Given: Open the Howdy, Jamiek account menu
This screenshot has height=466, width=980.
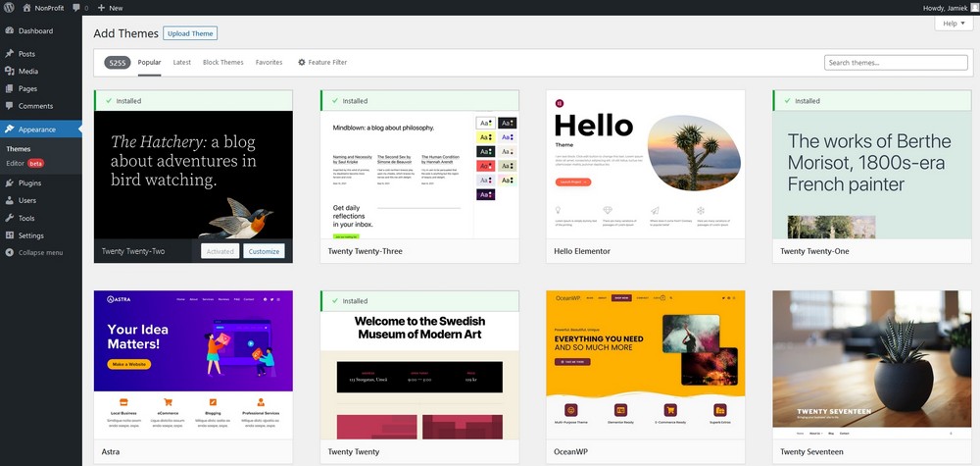Looking at the screenshot, I should 950,8.
